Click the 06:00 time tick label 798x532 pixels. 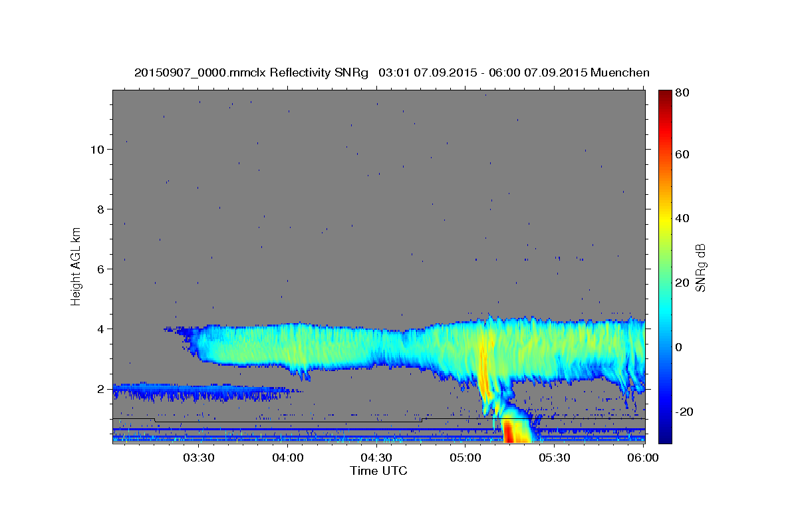(x=643, y=458)
